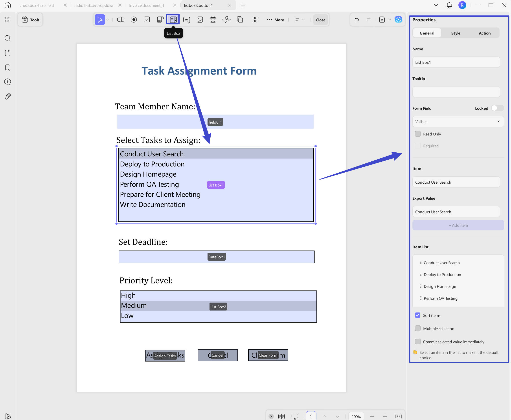This screenshot has width=511, height=420.
Task: Enable the Read Only checkbox
Action: click(417, 134)
